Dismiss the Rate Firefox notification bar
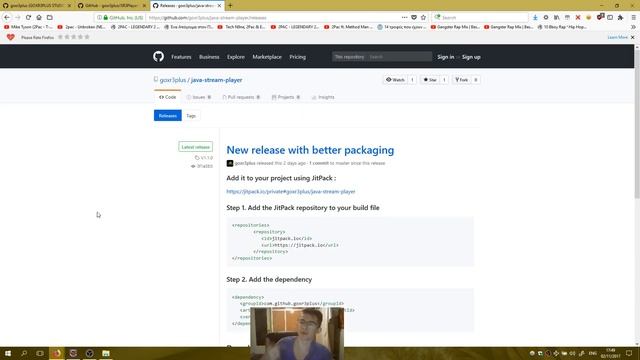The height and width of the screenshot is (360, 640). [633, 37]
